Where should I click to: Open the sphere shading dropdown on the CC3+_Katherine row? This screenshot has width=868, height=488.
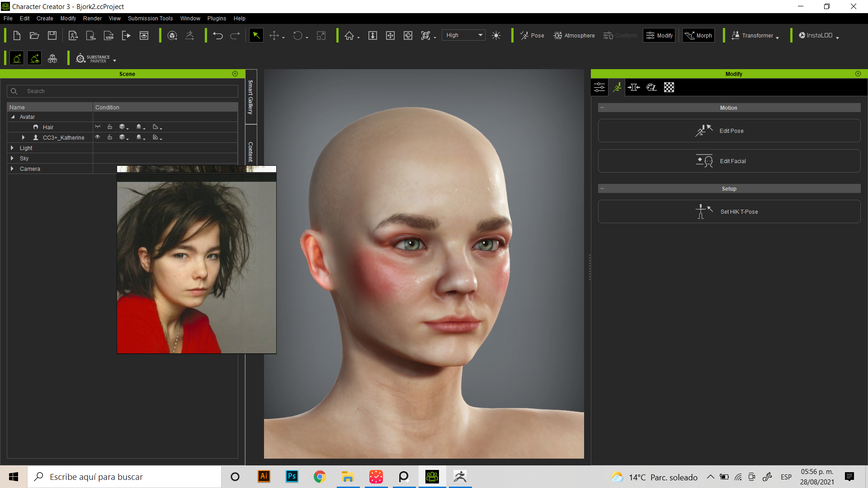[x=141, y=137]
